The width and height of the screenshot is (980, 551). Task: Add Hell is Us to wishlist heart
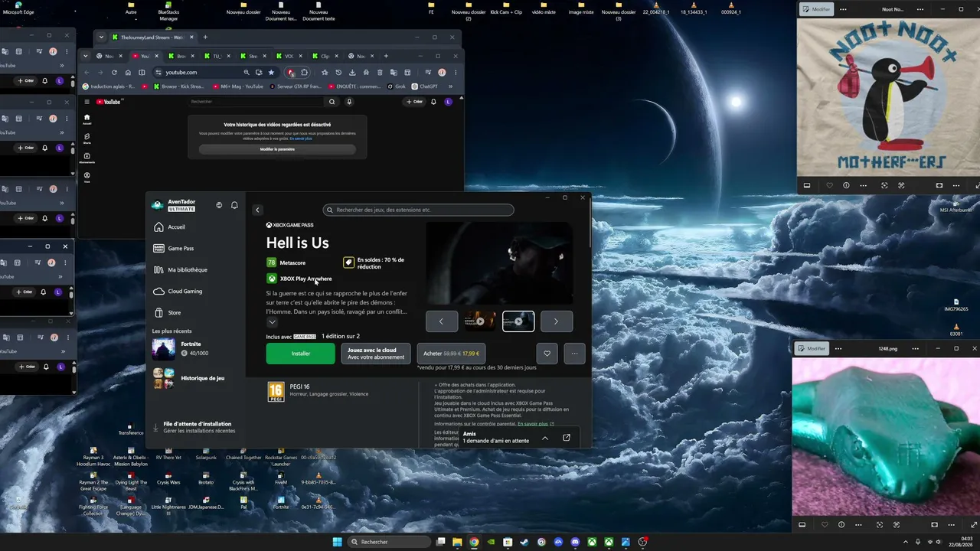(547, 354)
